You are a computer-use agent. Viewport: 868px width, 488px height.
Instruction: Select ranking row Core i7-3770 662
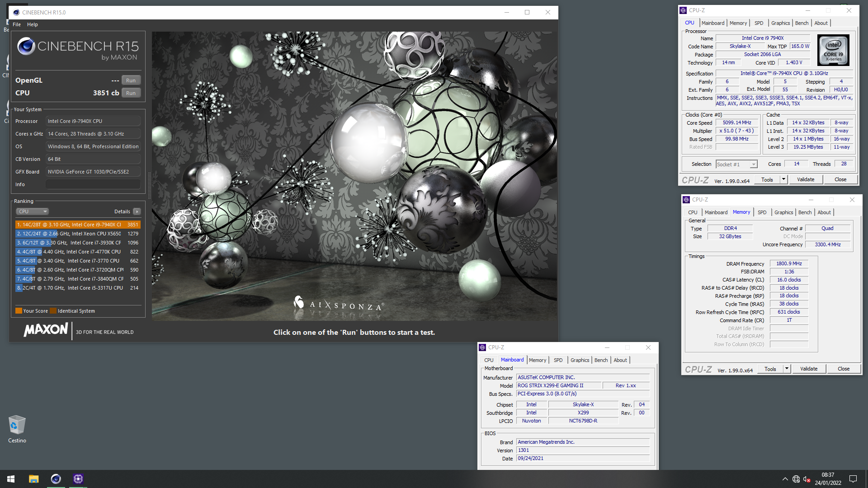coord(78,261)
